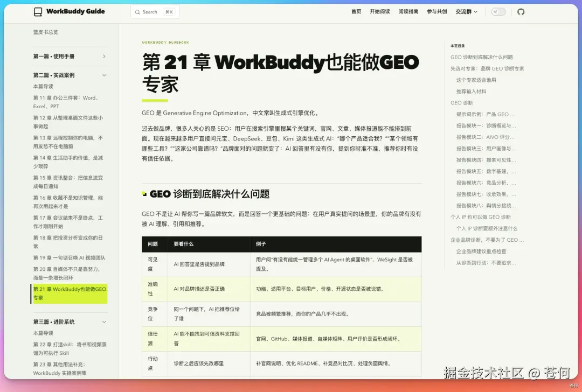The width and height of the screenshot is (582, 392).
Task: Collapse the 第三篇·进阶系统 section chevron
Action: point(104,322)
